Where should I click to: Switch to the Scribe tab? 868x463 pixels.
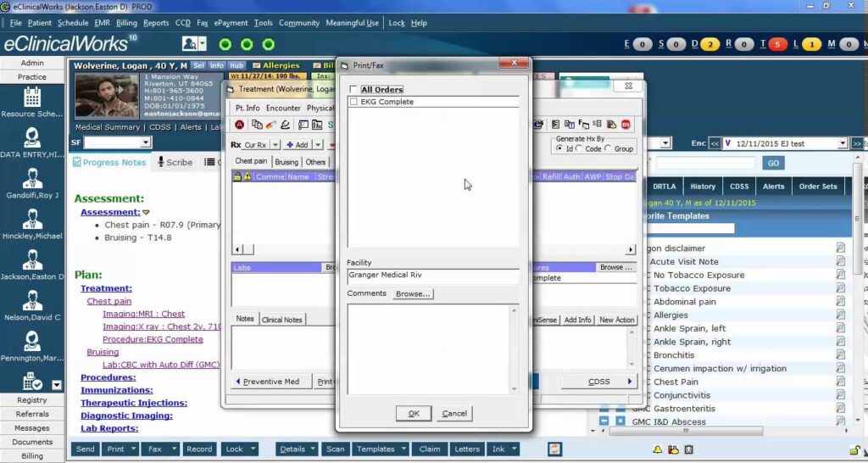click(175, 162)
